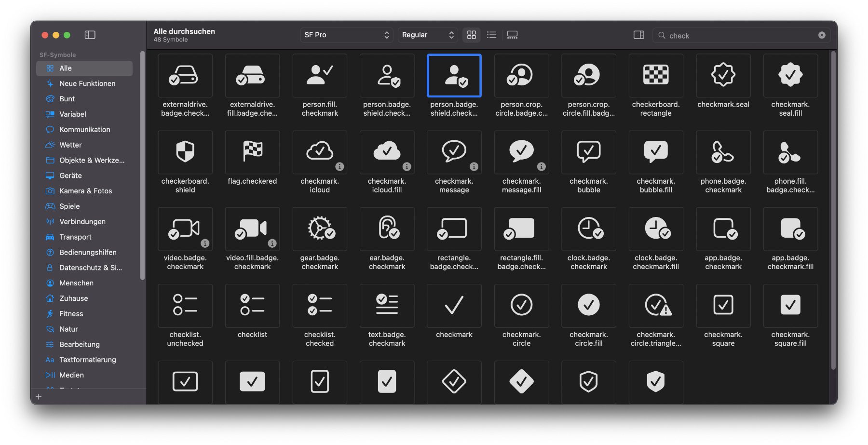The image size is (868, 445).
Task: Select the checkerboard.rectangle symbol
Action: pos(656,76)
